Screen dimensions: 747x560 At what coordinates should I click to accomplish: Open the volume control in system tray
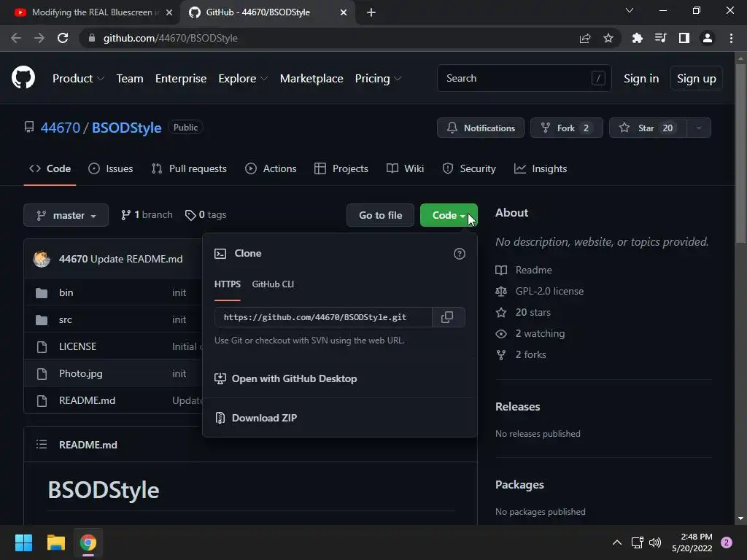tap(656, 542)
